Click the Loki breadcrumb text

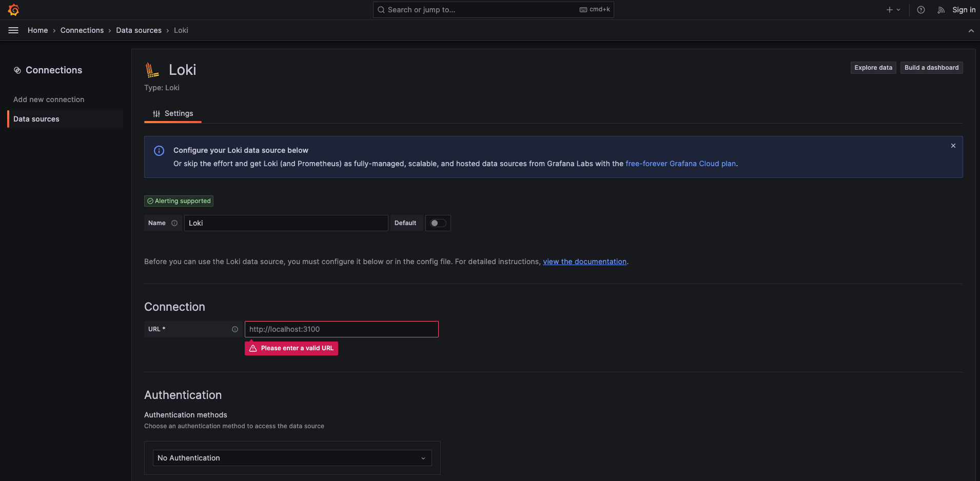click(x=181, y=30)
